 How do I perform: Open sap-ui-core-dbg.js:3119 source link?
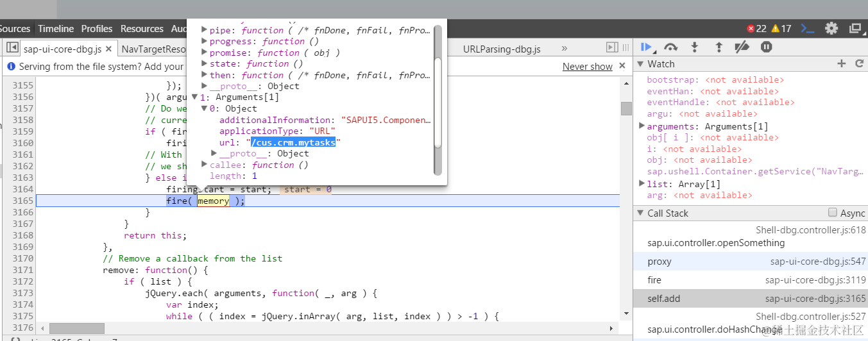[x=815, y=279]
